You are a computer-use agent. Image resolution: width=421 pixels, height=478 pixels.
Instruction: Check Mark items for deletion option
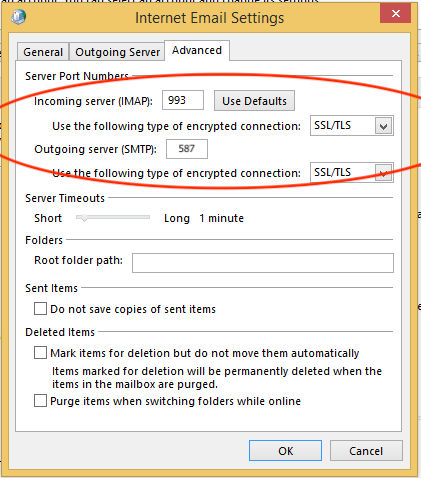(40, 353)
